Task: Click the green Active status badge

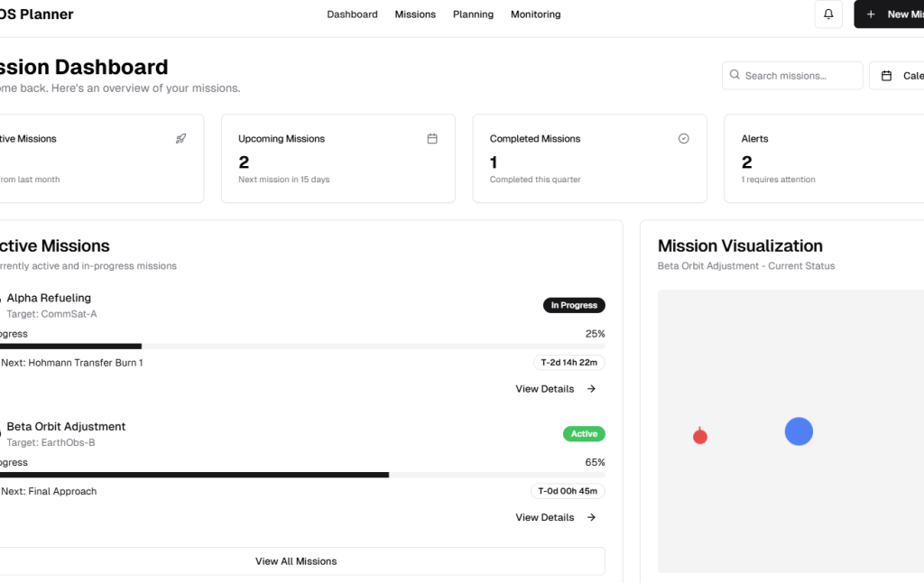Action: click(x=584, y=434)
